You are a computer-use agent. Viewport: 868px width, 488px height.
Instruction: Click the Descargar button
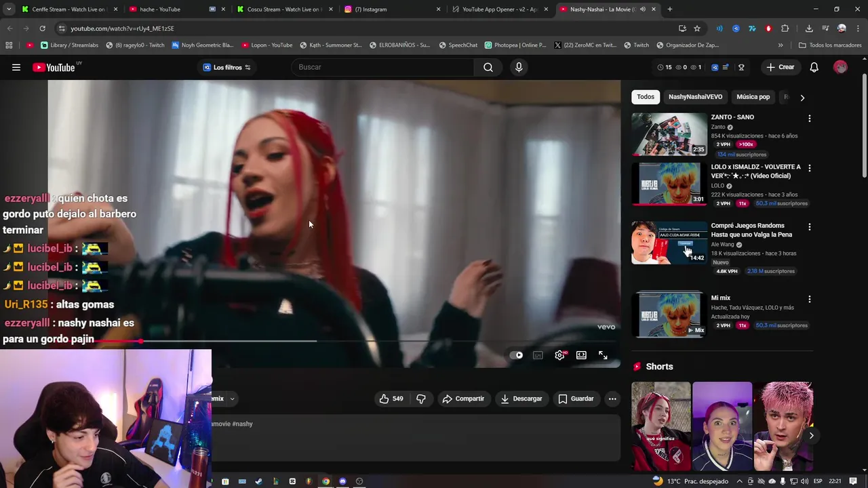click(x=521, y=399)
